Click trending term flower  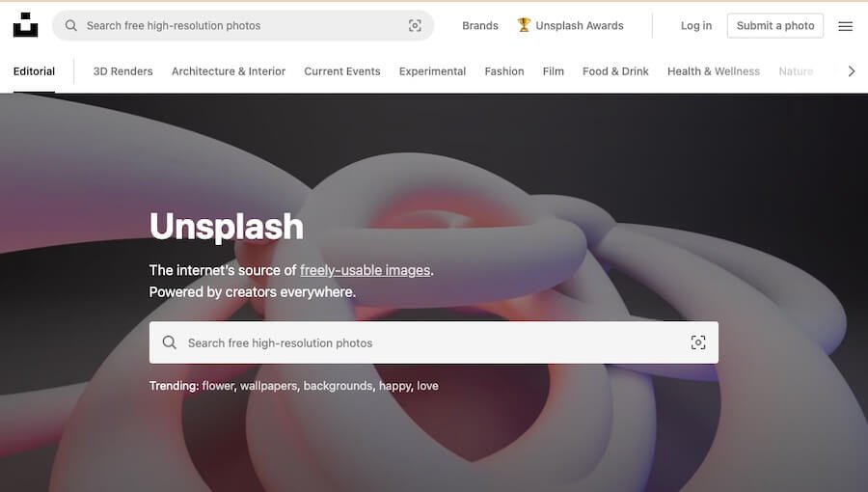pyautogui.click(x=218, y=386)
